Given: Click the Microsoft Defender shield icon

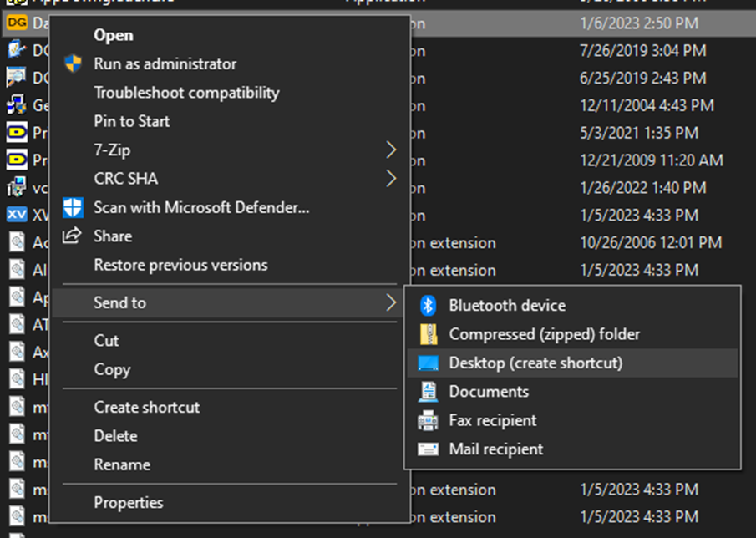Looking at the screenshot, I should (74, 207).
